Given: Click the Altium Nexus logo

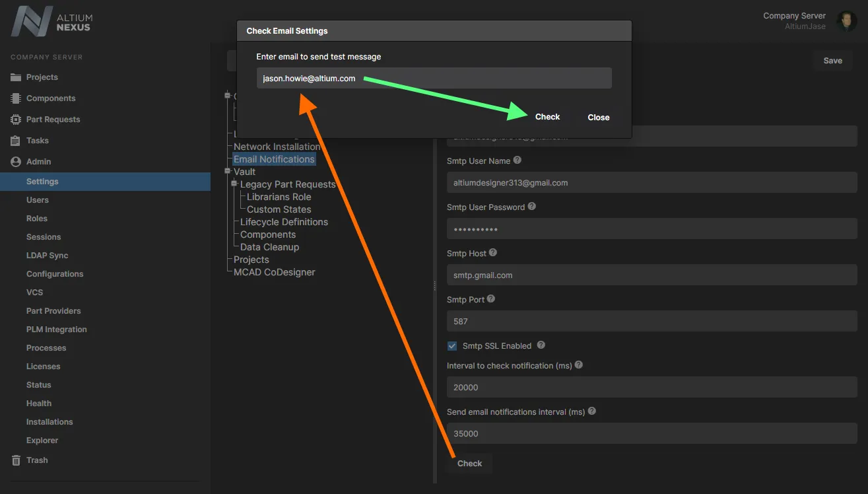Looking at the screenshot, I should tap(51, 22).
